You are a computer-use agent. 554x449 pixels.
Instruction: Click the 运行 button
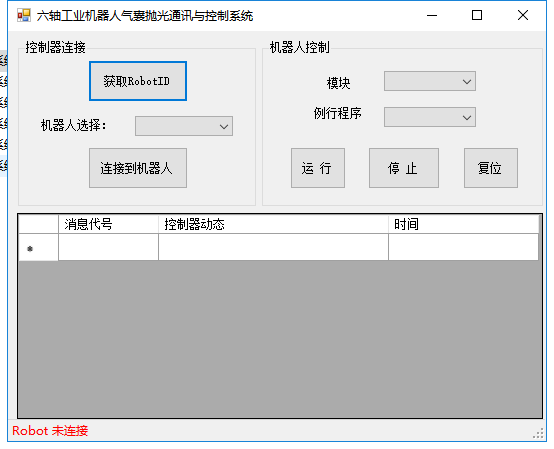coord(318,168)
